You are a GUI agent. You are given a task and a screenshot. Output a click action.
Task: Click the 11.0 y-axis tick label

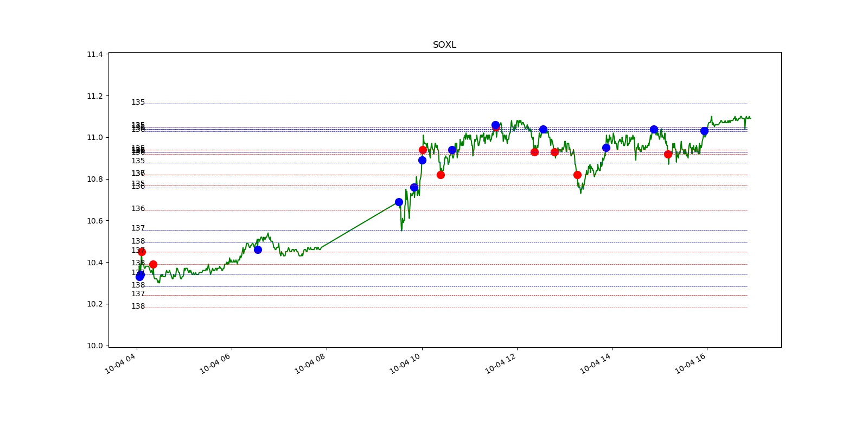click(x=94, y=138)
